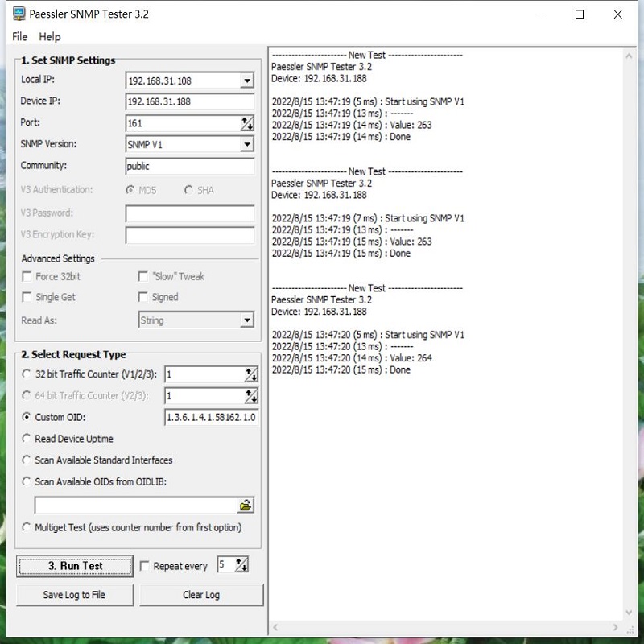The width and height of the screenshot is (644, 644).
Task: Click the OIDLIB file path field
Action: click(136, 506)
